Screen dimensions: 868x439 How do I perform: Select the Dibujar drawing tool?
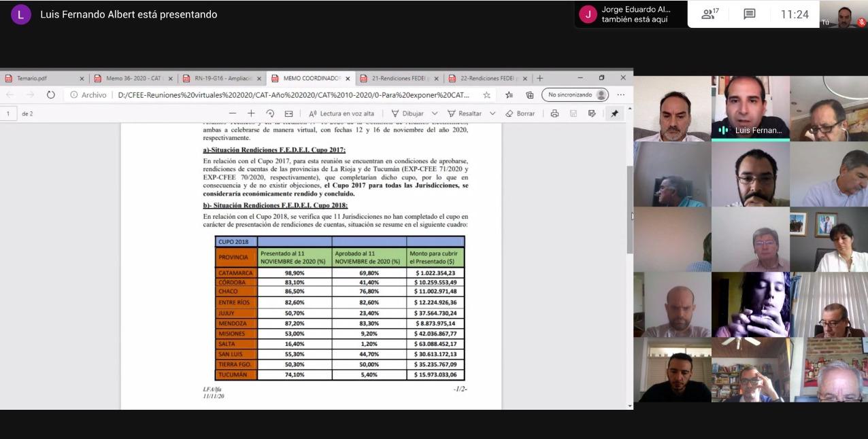[x=407, y=113]
